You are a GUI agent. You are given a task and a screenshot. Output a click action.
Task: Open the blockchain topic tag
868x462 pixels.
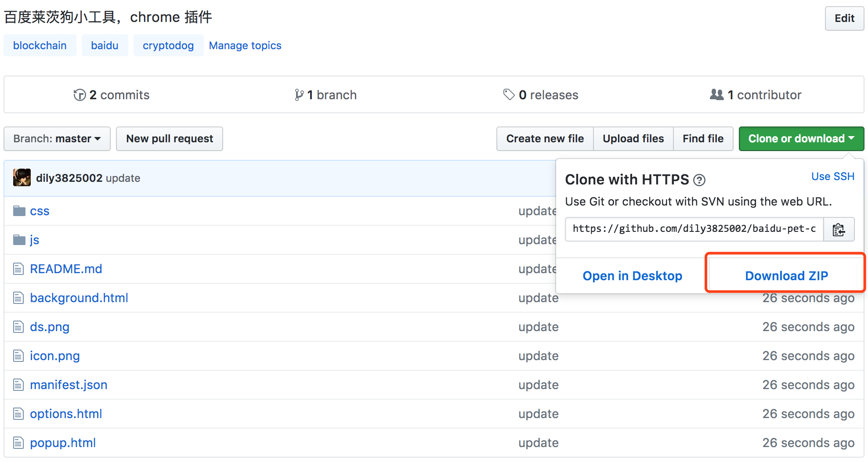(x=40, y=46)
